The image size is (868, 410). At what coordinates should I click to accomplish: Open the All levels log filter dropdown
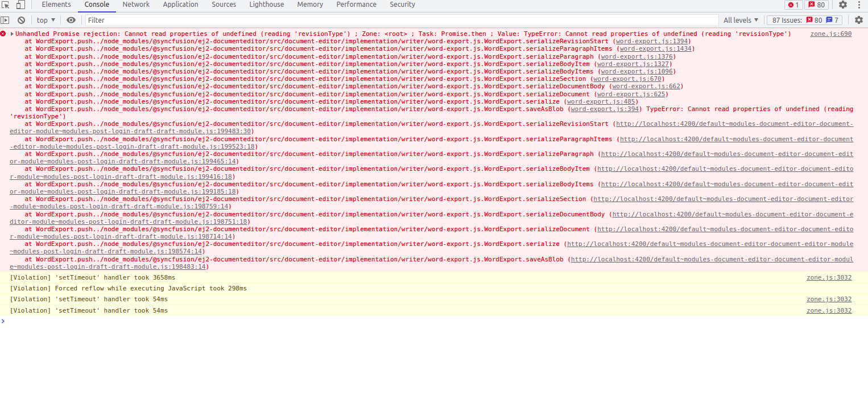coord(741,20)
